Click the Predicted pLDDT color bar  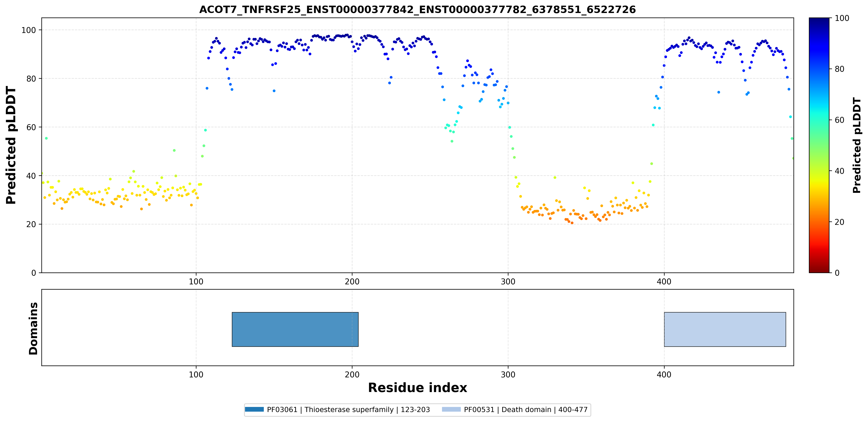819,145
